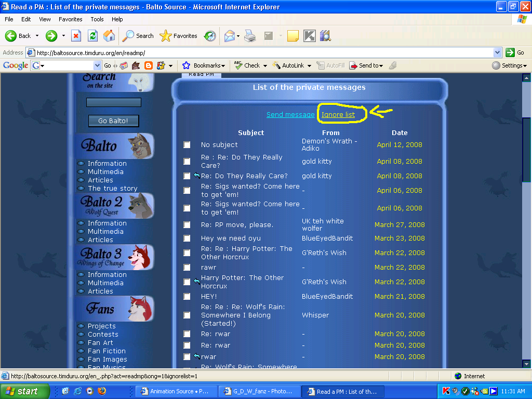Click the Blogger orange icon in Google toolbar
Screen dimensions: 532x399
tap(149, 65)
